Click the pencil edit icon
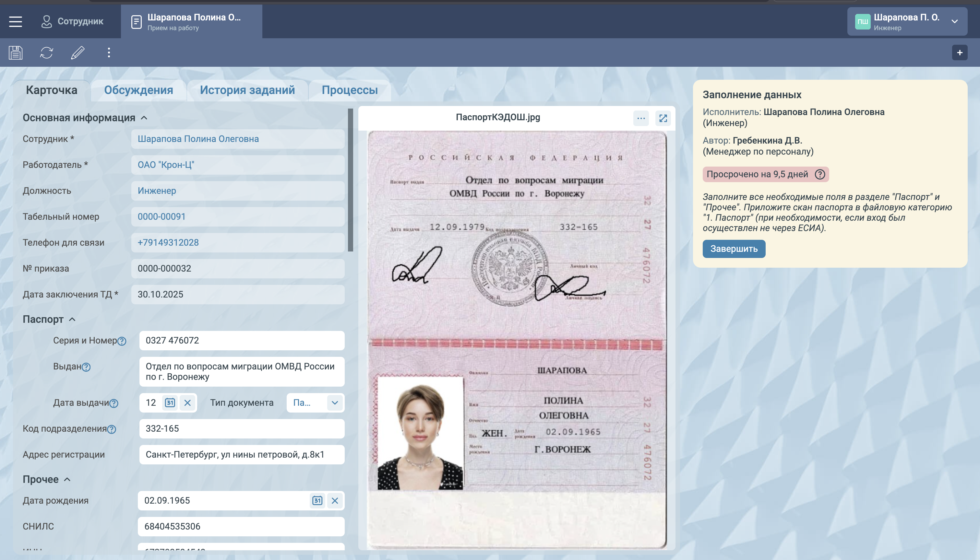980x560 pixels. (x=78, y=53)
